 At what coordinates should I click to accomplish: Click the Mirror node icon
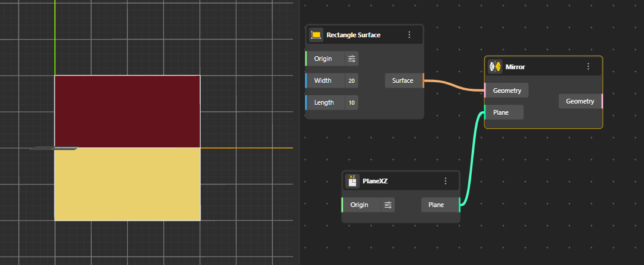click(495, 66)
